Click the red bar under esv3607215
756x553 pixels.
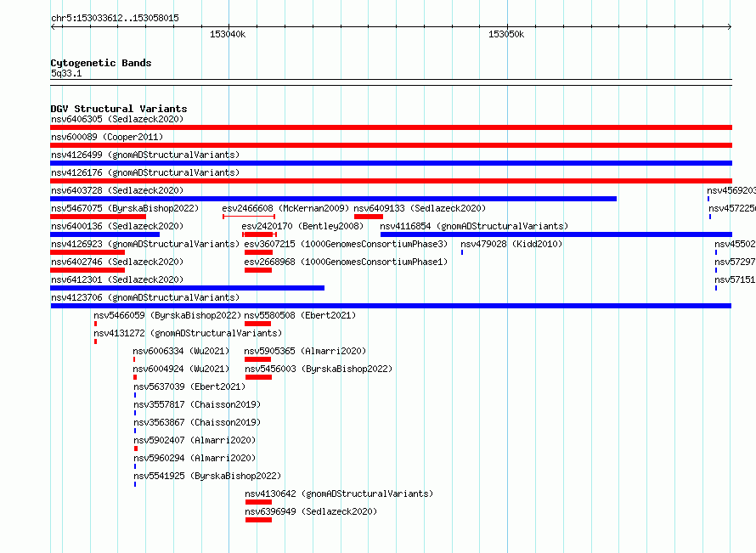click(x=258, y=252)
